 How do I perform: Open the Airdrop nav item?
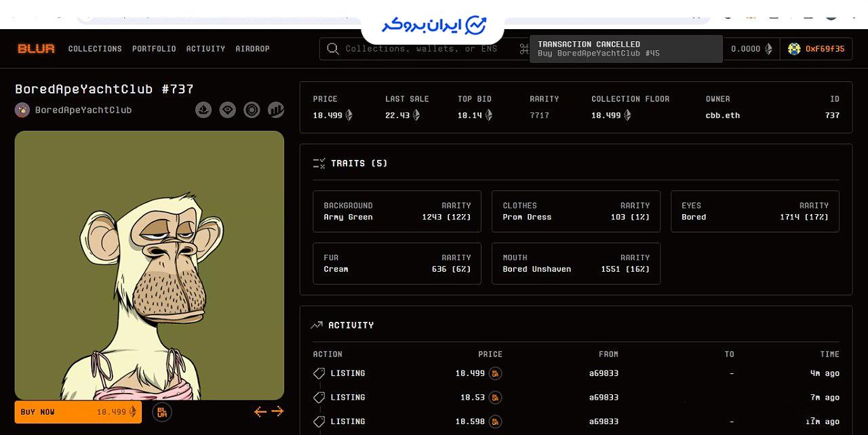[x=252, y=49]
